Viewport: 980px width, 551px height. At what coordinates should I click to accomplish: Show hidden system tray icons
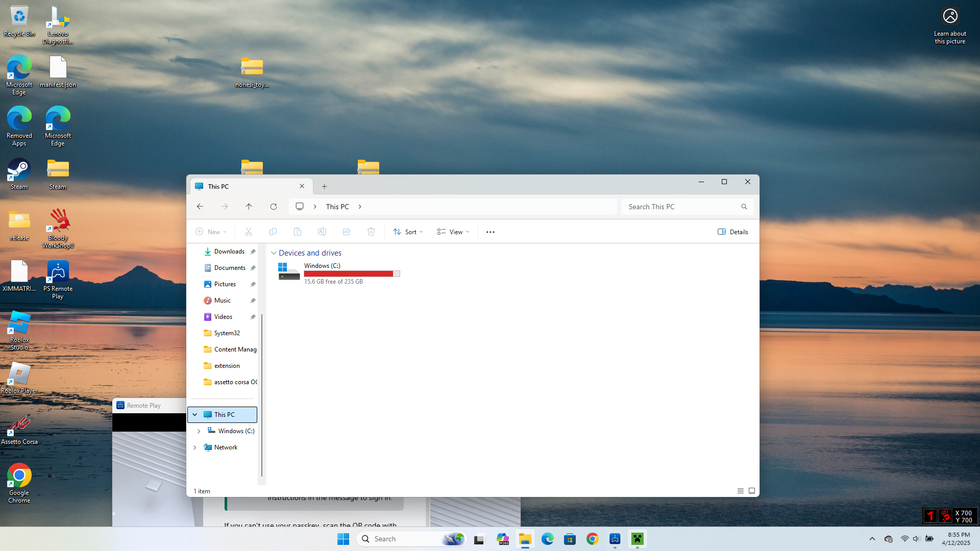pos(872,539)
